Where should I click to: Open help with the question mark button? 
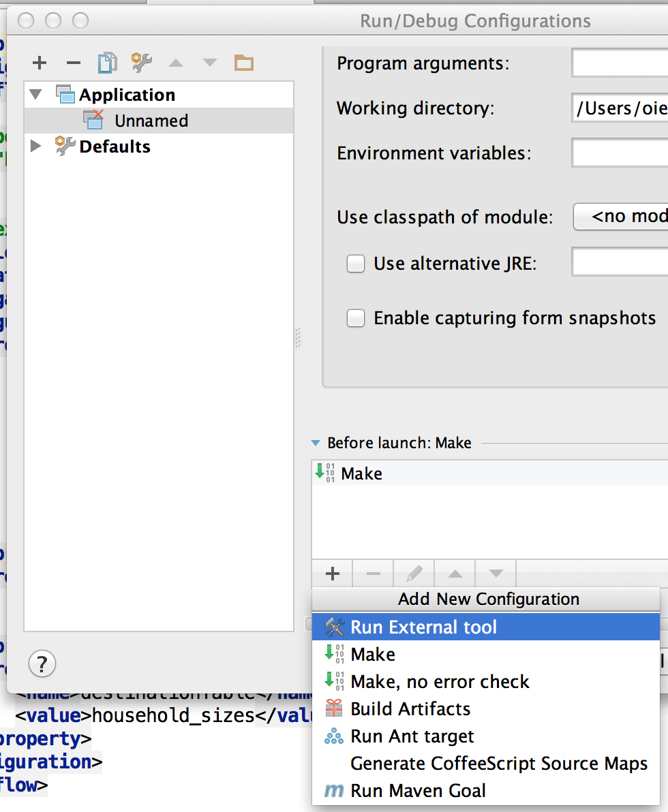(42, 663)
